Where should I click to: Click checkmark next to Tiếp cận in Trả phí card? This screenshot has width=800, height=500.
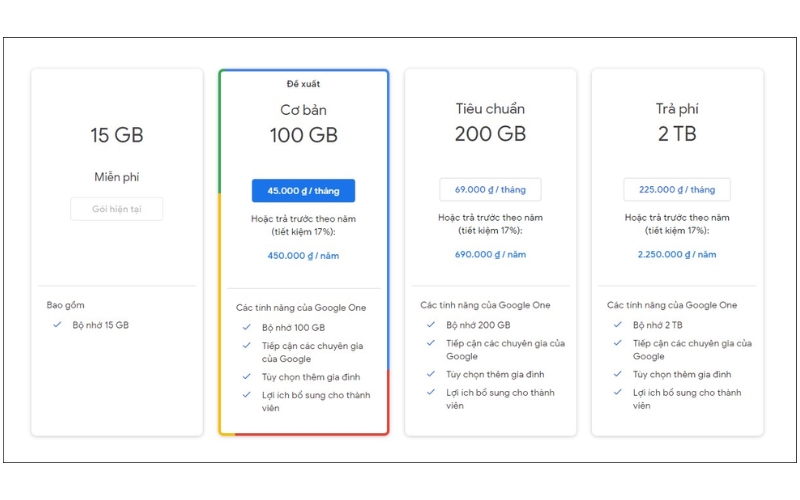(617, 343)
